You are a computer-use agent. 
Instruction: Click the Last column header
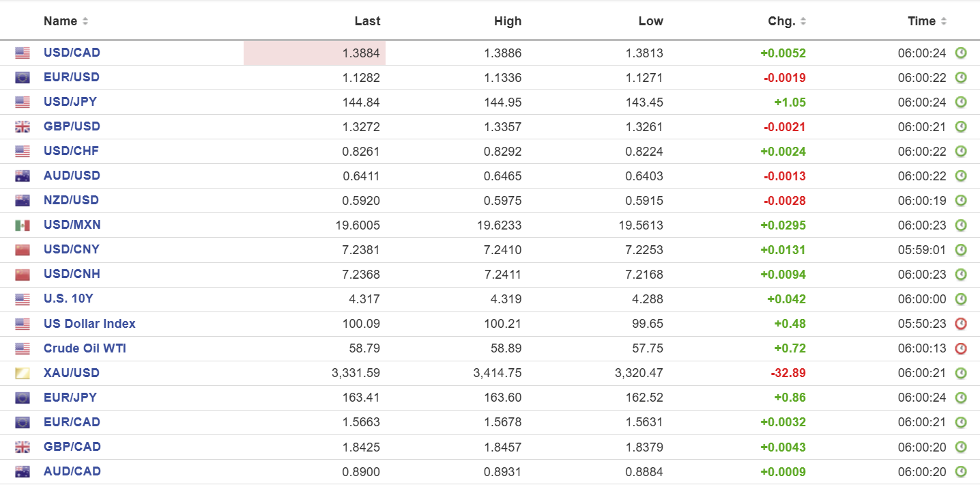point(367,21)
